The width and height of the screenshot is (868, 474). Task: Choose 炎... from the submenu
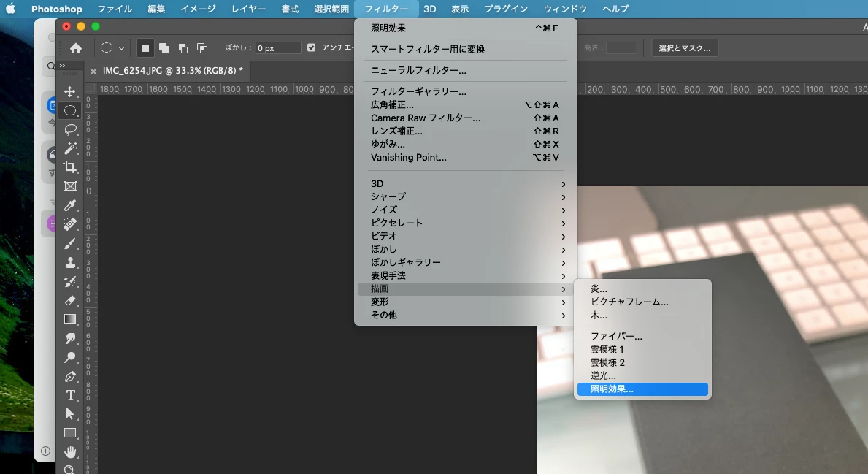click(642, 289)
